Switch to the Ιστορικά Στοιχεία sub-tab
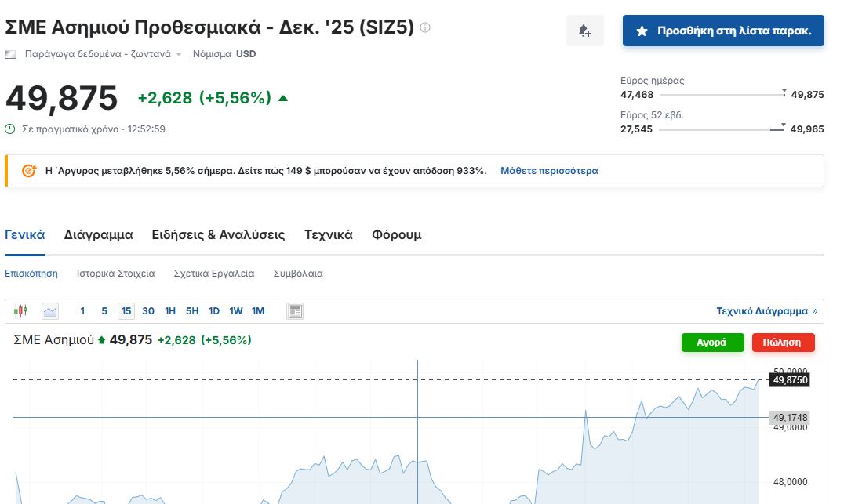The height and width of the screenshot is (504, 844). (115, 274)
